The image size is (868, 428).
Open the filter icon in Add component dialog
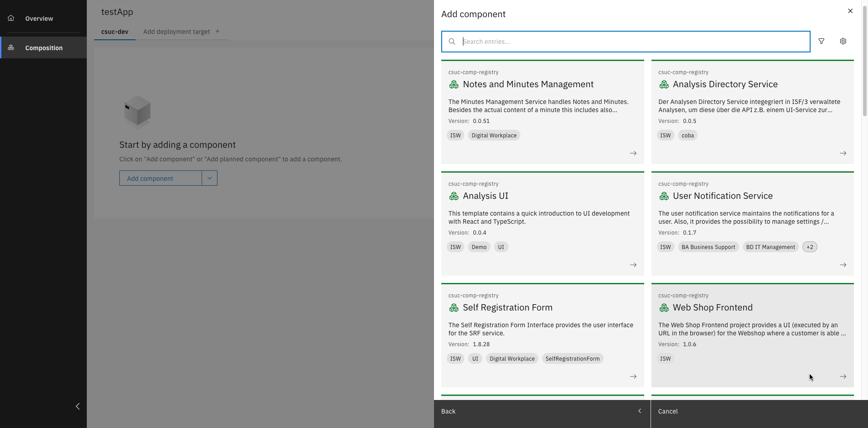click(821, 41)
